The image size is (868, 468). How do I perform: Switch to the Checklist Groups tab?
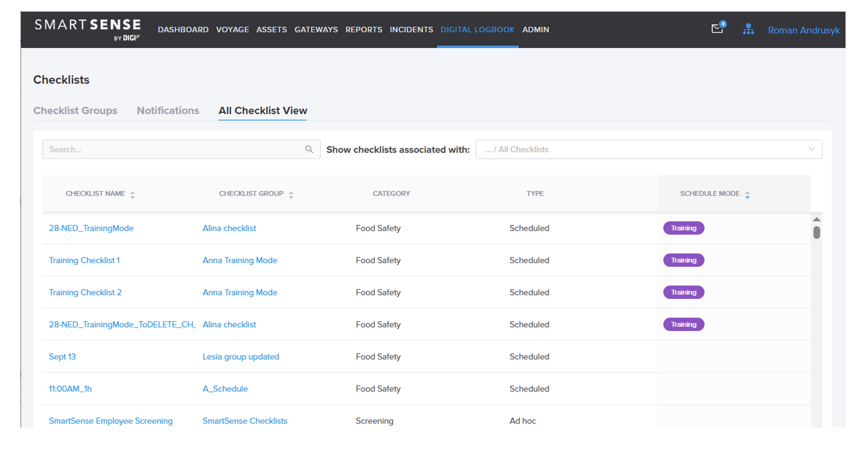(75, 110)
